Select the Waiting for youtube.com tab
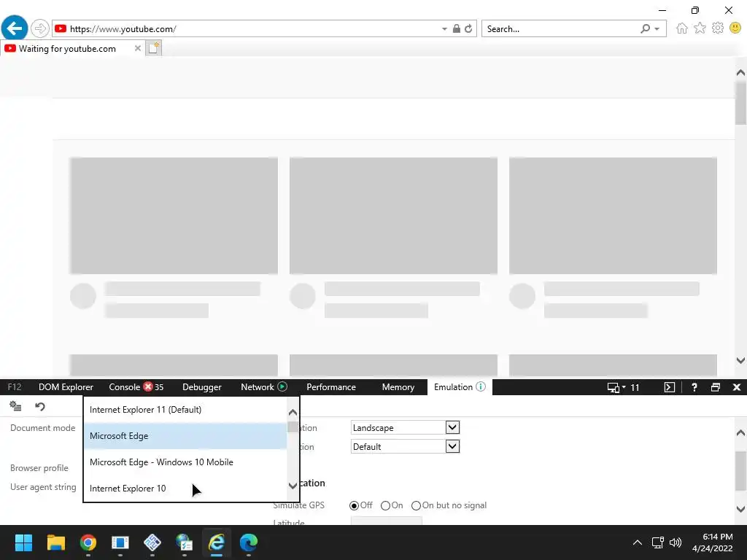 (67, 49)
